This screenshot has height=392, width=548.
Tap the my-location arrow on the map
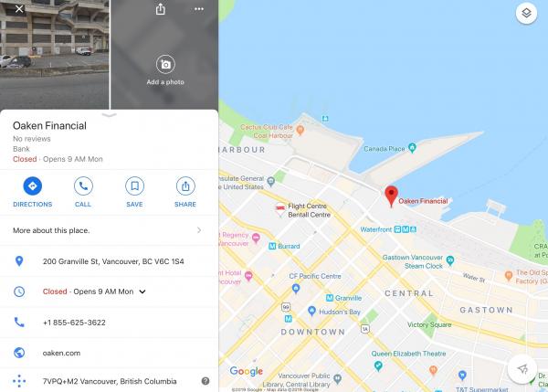(522, 368)
